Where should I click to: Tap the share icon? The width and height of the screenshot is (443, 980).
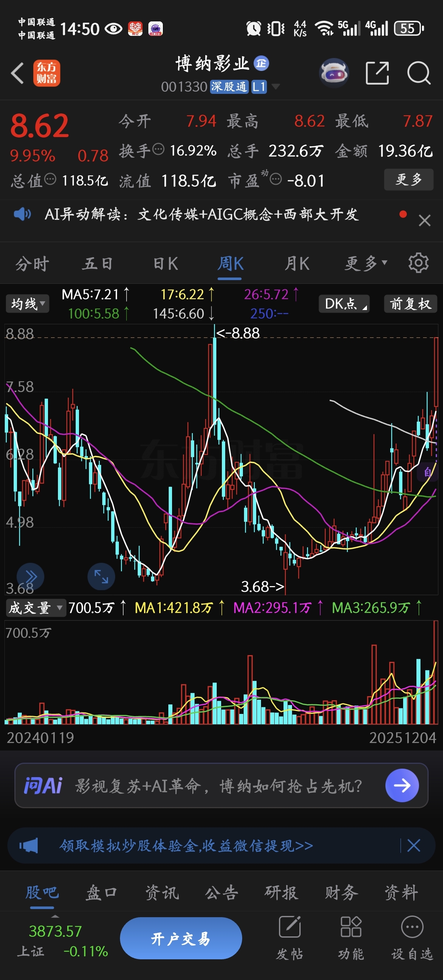[x=377, y=73]
